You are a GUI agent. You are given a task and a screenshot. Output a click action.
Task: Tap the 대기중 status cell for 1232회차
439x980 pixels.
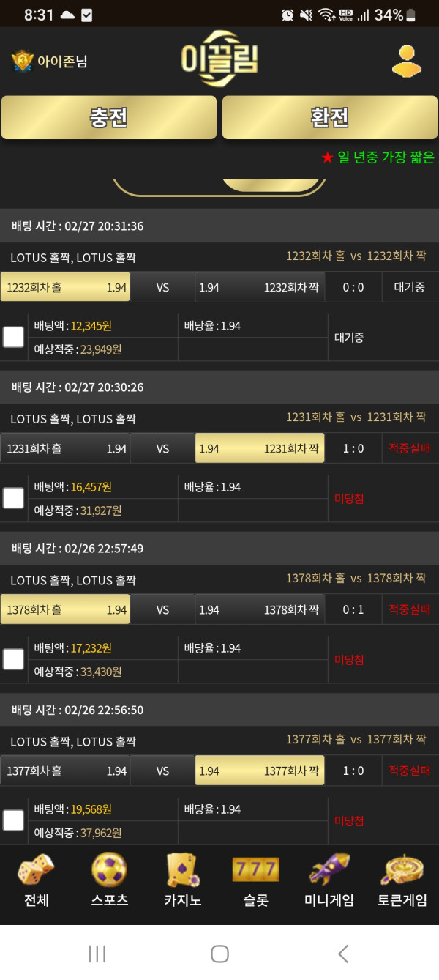(x=410, y=287)
